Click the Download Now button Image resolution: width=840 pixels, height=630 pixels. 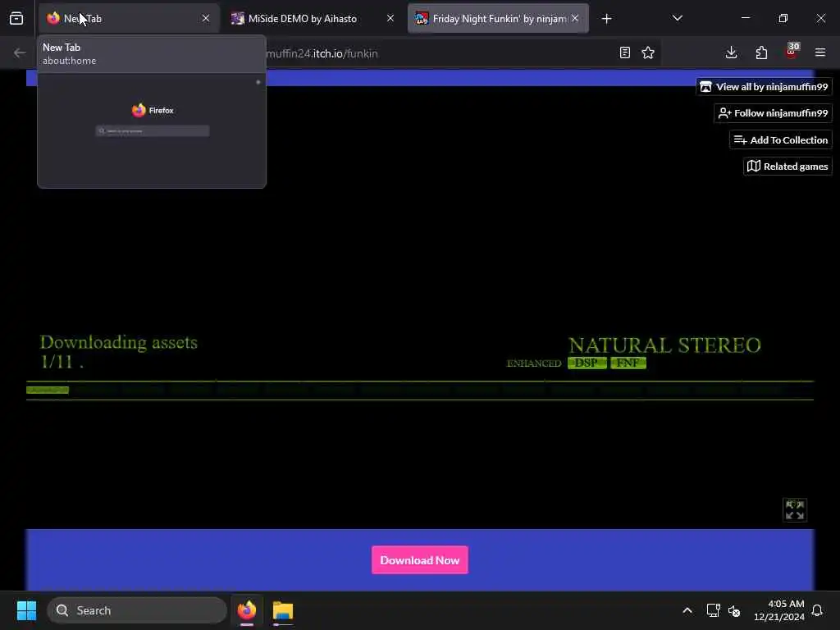coord(420,559)
